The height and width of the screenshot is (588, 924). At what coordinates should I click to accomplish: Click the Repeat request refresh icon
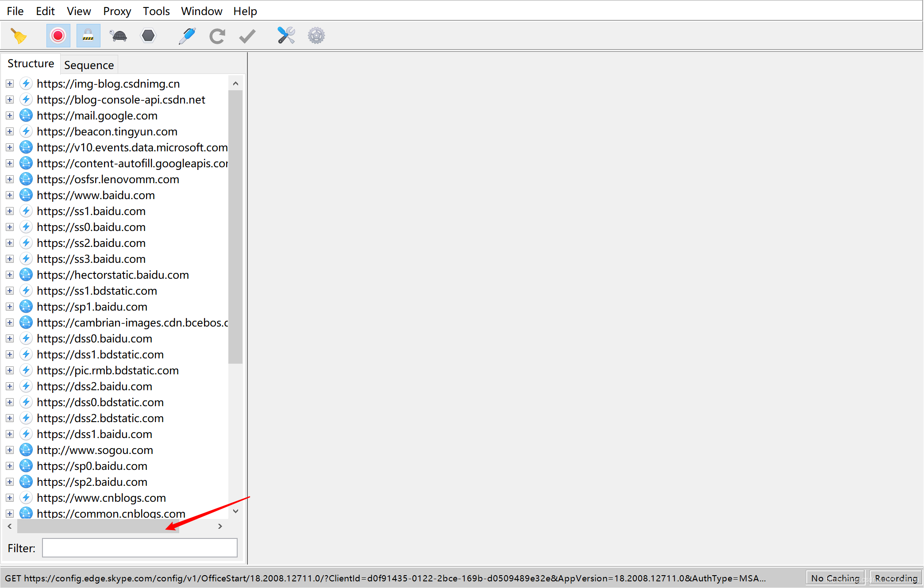217,36
